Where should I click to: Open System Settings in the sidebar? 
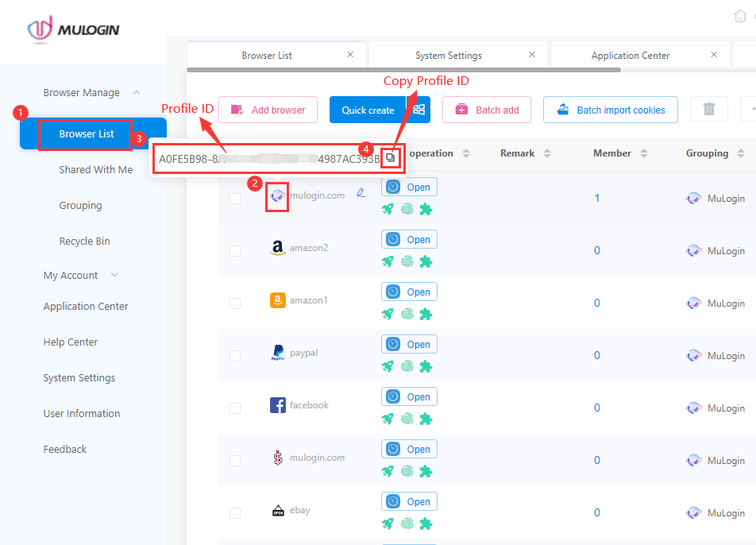(x=79, y=377)
